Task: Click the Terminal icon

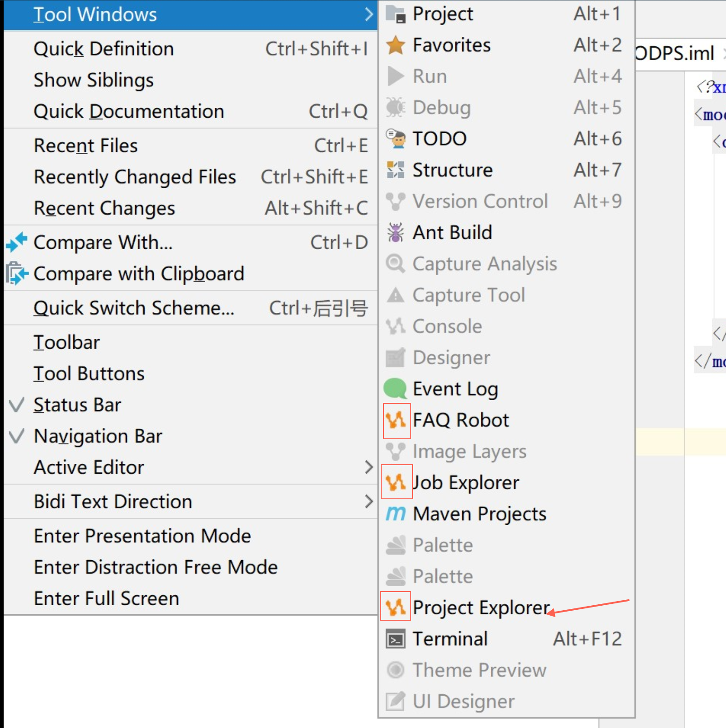Action: [x=395, y=639]
